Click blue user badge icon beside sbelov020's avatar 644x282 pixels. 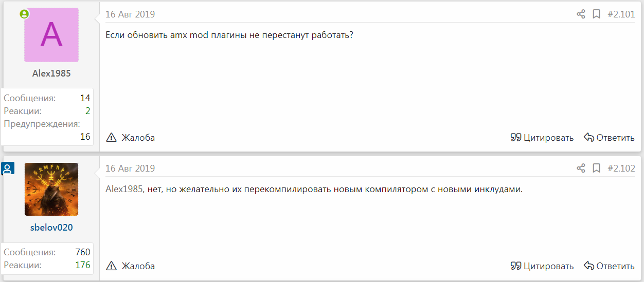pos(8,168)
